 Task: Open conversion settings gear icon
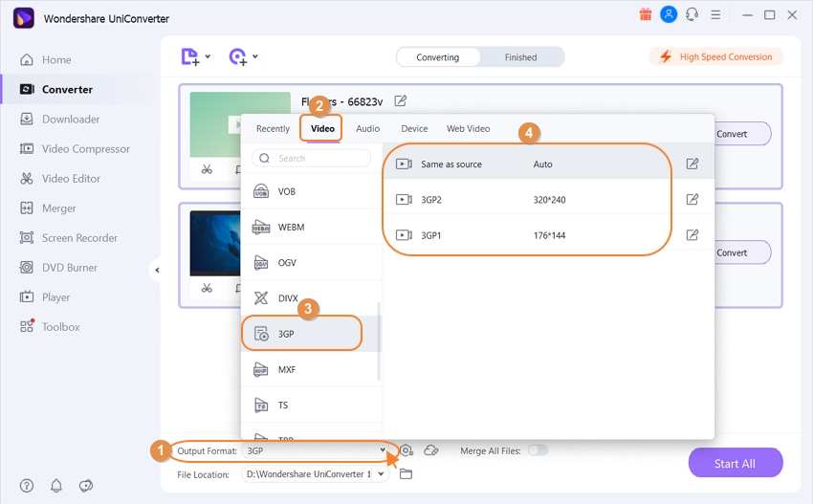coord(406,450)
